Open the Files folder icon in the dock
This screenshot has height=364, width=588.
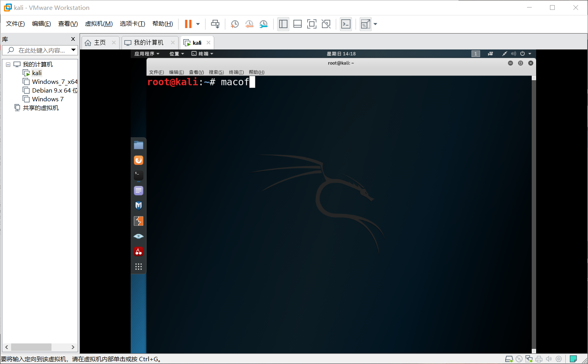(139, 145)
